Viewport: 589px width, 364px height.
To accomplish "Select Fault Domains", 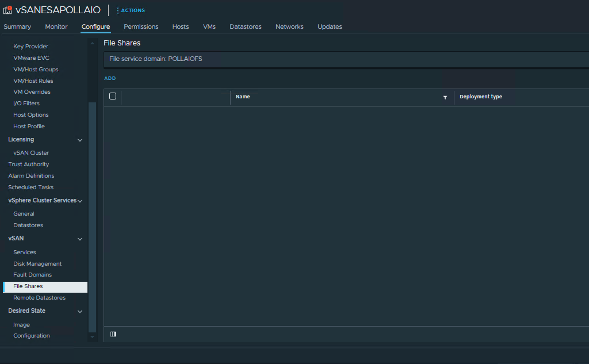I will tap(33, 275).
